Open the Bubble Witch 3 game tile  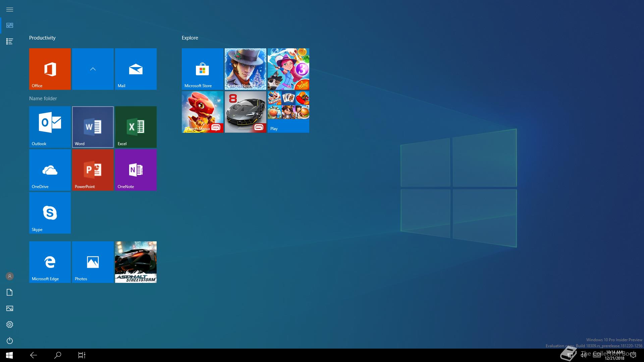[288, 69]
